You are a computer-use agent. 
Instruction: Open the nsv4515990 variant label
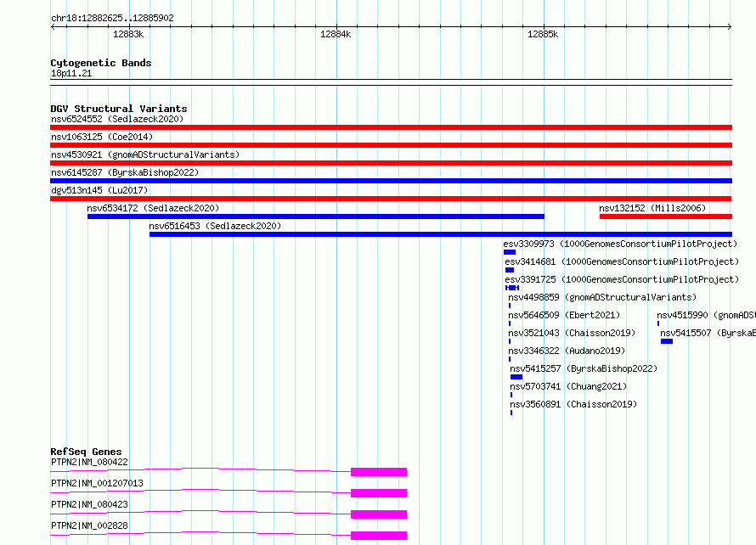pyautogui.click(x=707, y=315)
